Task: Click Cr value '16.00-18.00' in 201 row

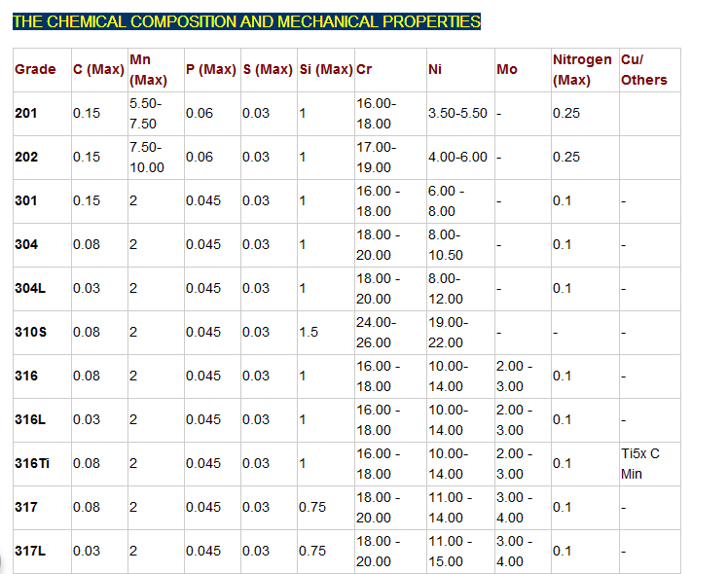Action: tap(376, 114)
